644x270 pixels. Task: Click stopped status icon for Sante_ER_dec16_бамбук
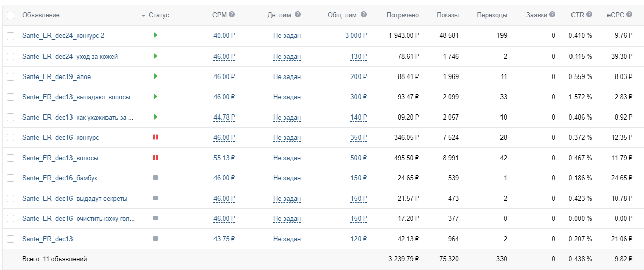tap(155, 178)
